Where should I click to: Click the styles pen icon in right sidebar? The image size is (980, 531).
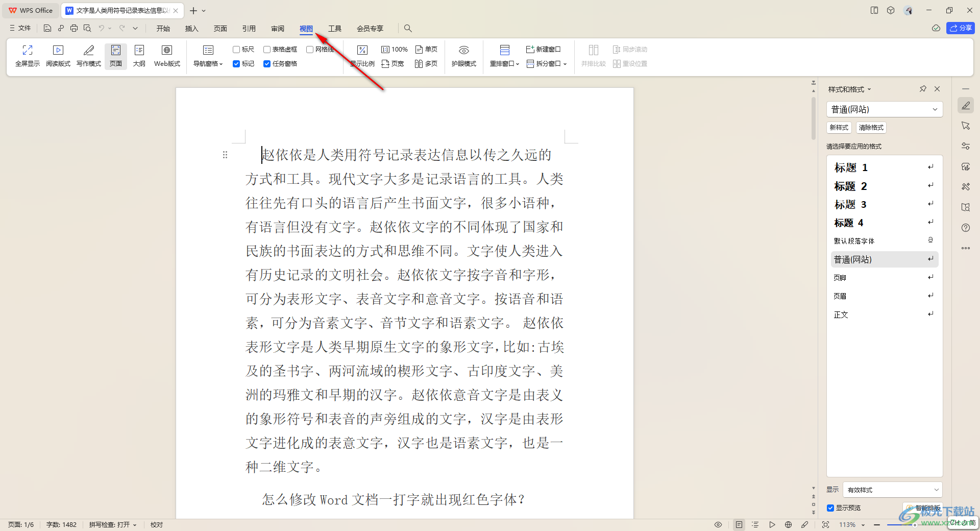point(965,105)
